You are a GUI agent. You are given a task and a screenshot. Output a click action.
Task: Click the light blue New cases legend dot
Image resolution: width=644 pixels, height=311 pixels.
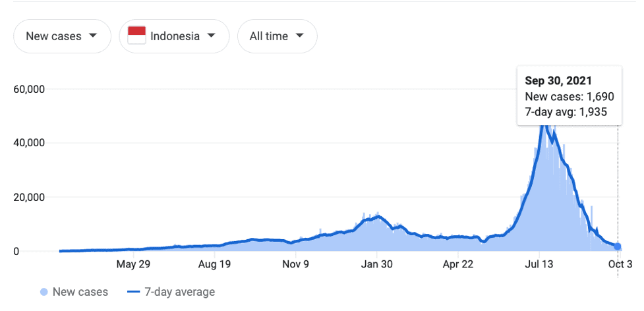tap(44, 292)
